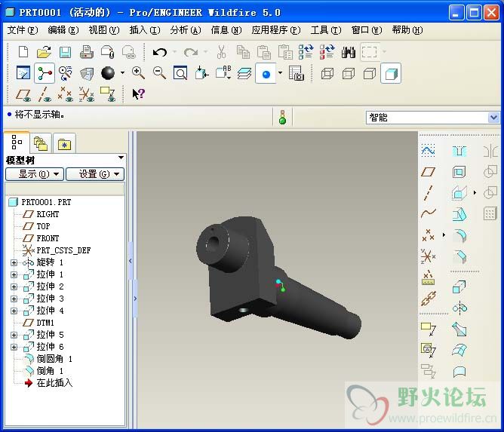Select the Hole tool icon
Viewport: 504px width, 432px height.
click(459, 151)
